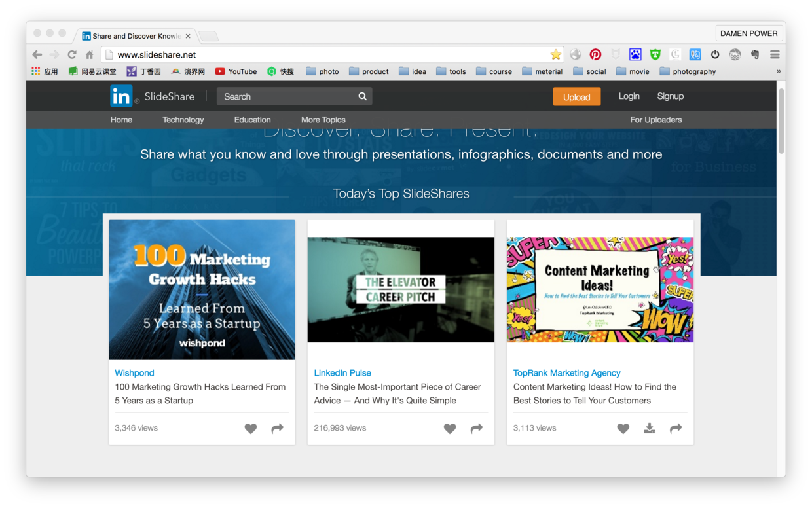Like the LinkedIn Pulse slideshow

pos(450,429)
